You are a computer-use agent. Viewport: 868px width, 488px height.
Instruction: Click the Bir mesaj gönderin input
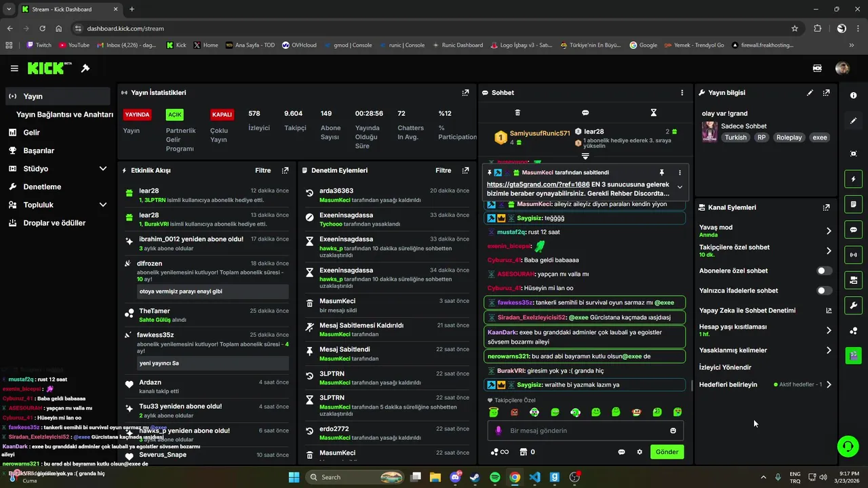coord(585,430)
